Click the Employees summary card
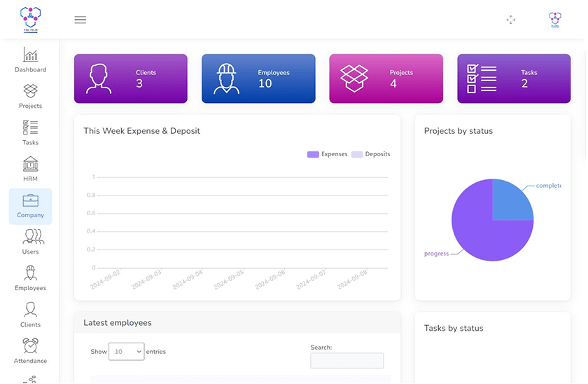The width and height of the screenshot is (588, 384). point(258,78)
